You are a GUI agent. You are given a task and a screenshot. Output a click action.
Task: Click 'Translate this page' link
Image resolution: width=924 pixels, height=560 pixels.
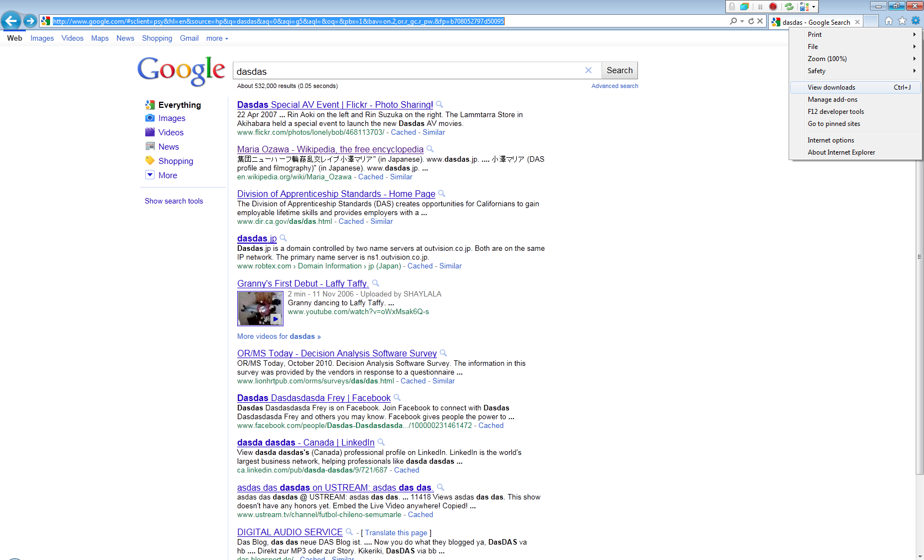tap(396, 533)
